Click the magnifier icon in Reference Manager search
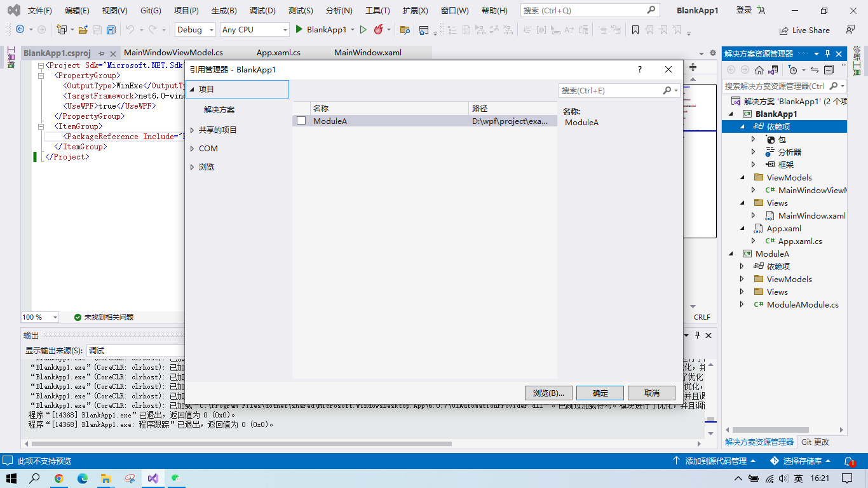This screenshot has height=488, width=868. point(667,90)
